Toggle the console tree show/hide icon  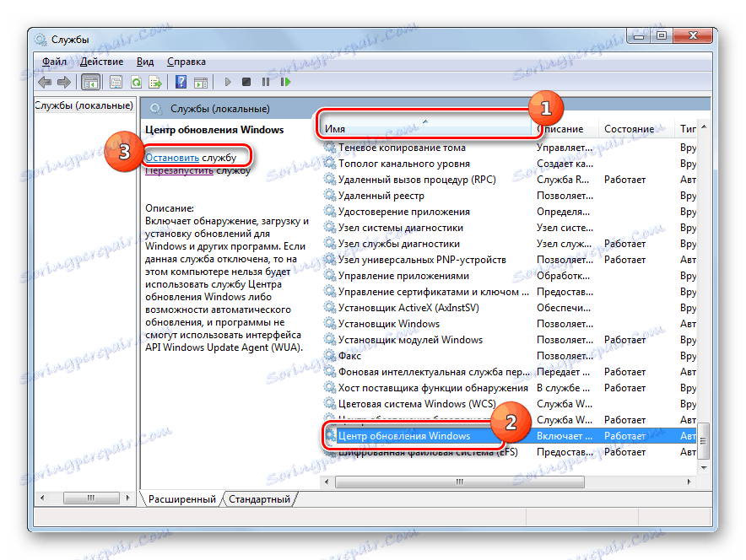(x=90, y=83)
